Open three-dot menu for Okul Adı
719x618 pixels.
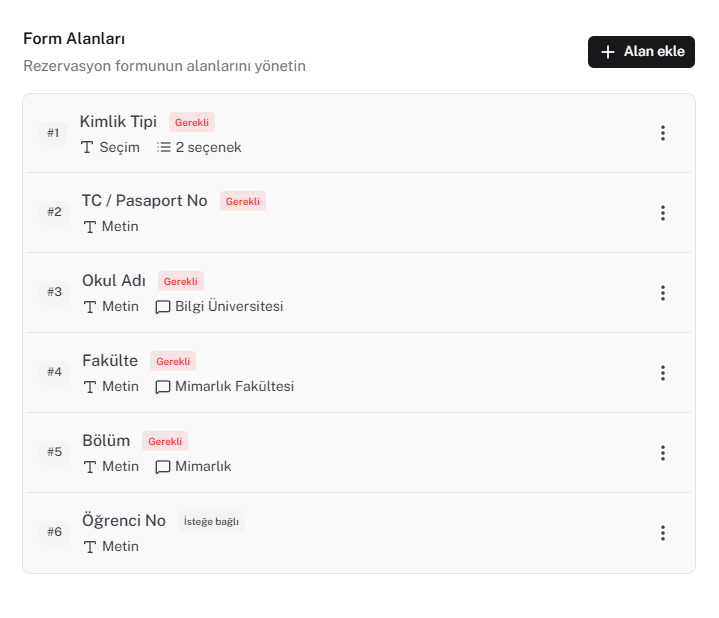coord(663,292)
